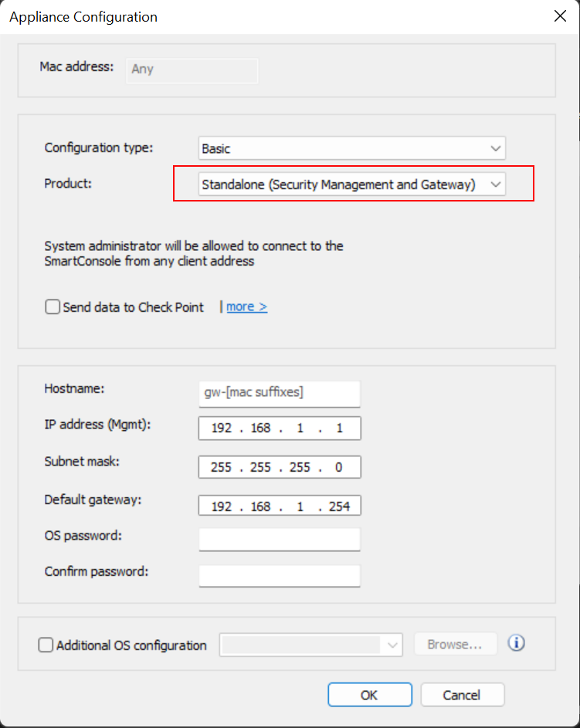Image resolution: width=580 pixels, height=728 pixels.
Task: Focus the OS password field
Action: click(279, 540)
